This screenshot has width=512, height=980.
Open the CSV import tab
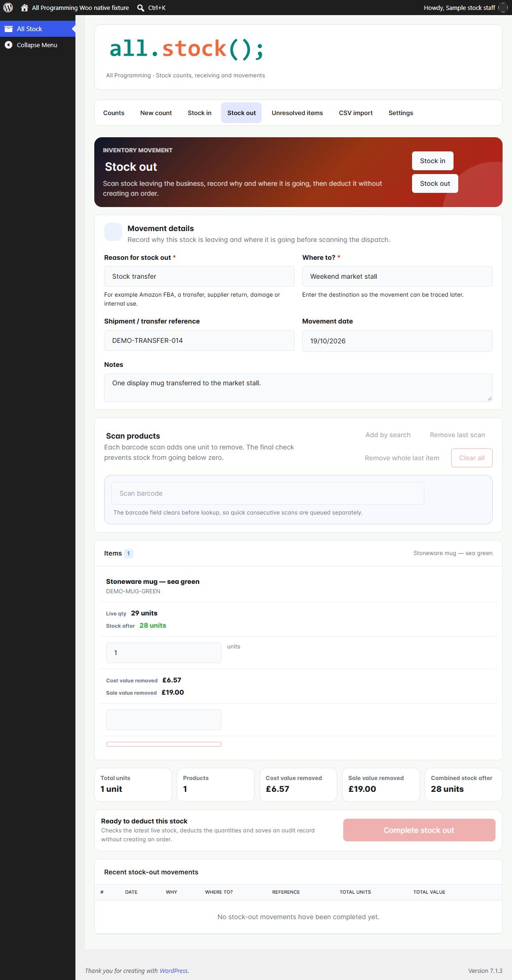(355, 113)
